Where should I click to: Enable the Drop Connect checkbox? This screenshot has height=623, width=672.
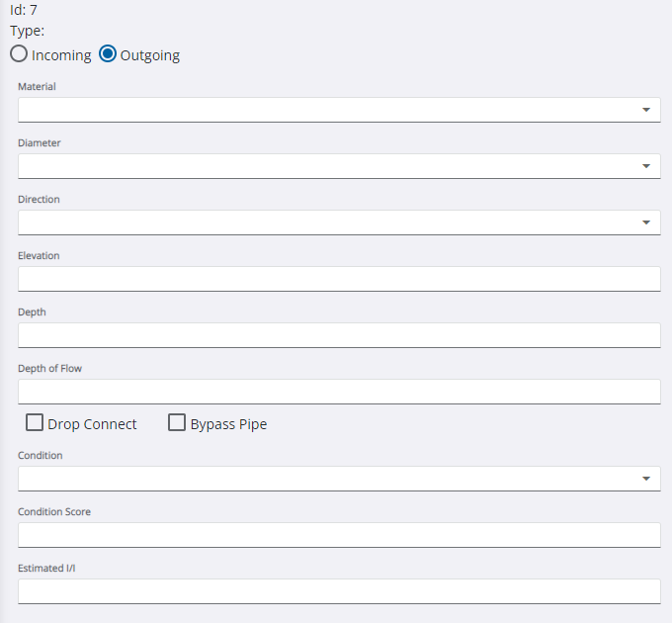coord(36,423)
